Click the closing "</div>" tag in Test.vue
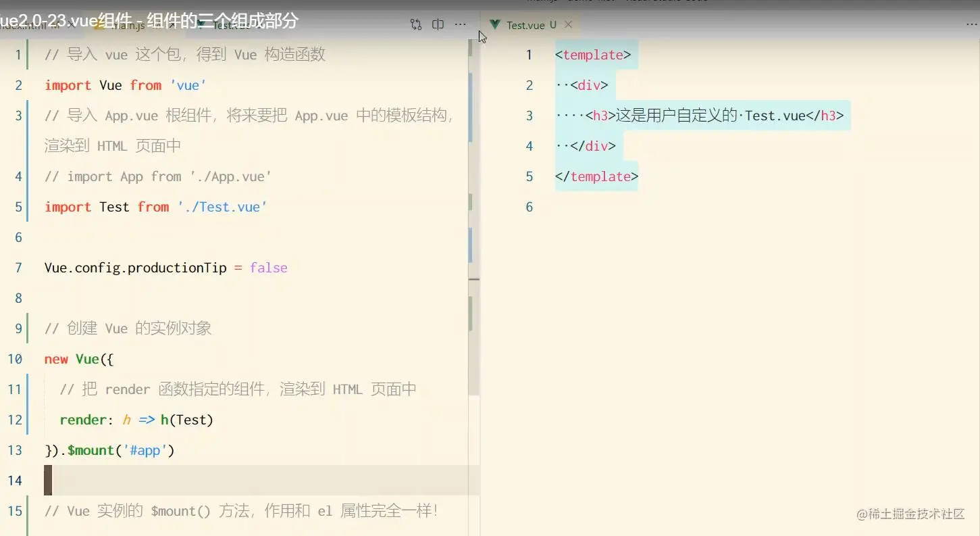 click(593, 146)
